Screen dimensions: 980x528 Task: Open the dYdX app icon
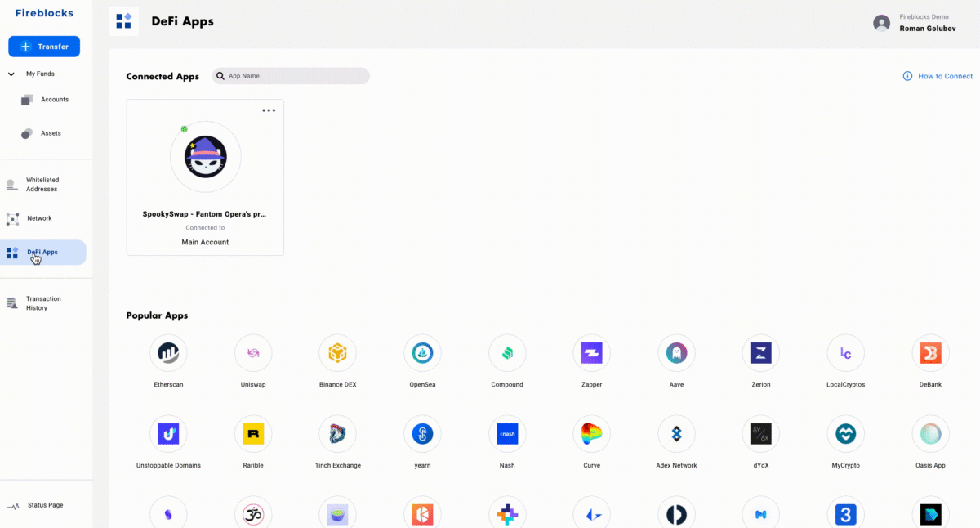click(761, 434)
